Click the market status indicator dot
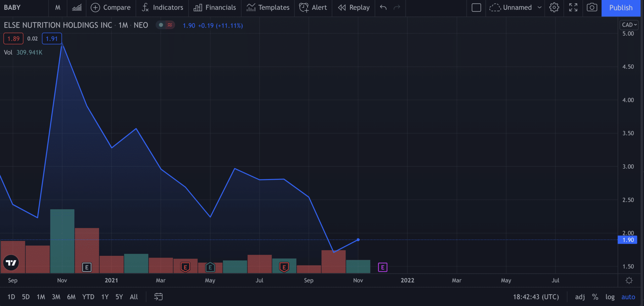This screenshot has height=306, width=644. click(x=161, y=25)
